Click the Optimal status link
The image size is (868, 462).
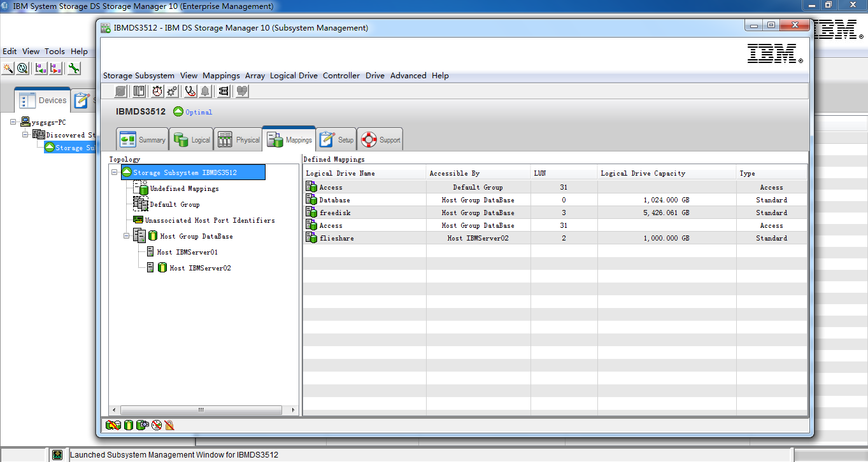pyautogui.click(x=199, y=112)
